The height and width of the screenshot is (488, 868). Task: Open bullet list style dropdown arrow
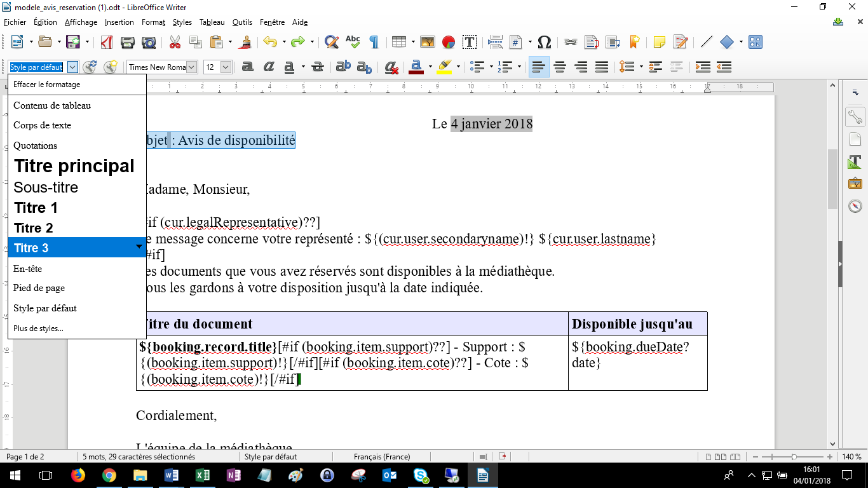pos(491,67)
